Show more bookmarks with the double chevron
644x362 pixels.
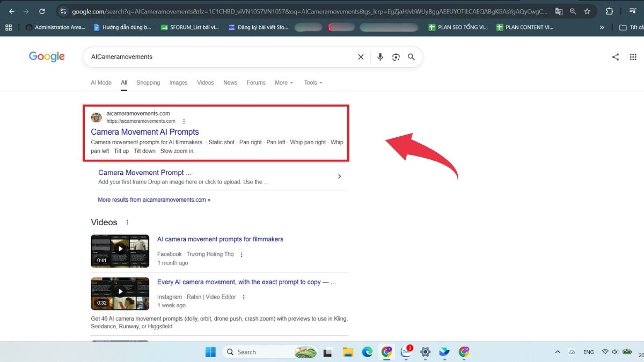(602, 27)
